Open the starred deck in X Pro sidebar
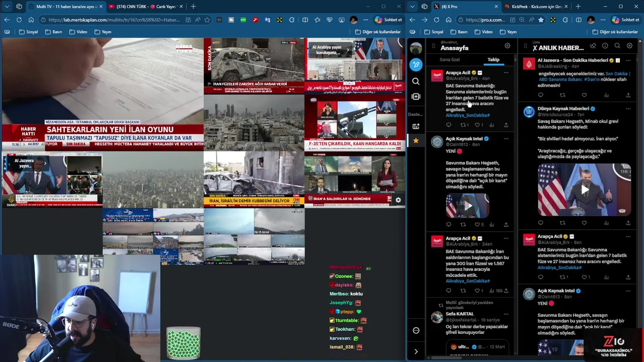Image resolution: width=644 pixels, height=362 pixels. coord(416,141)
